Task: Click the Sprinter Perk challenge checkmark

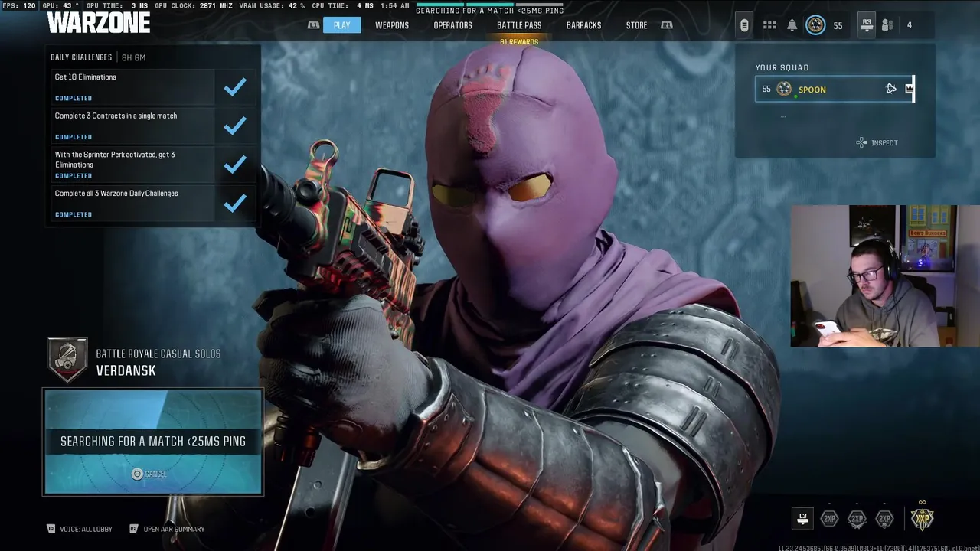Action: pyautogui.click(x=235, y=164)
